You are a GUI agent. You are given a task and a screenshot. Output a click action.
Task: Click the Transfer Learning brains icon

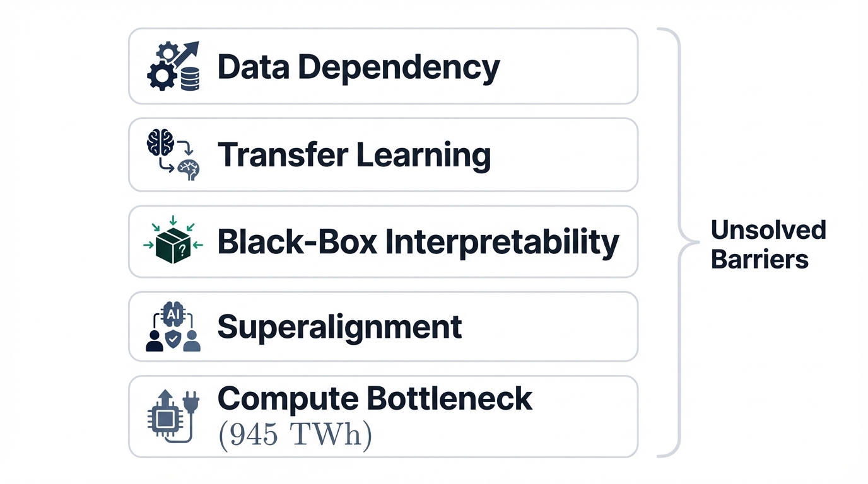click(x=173, y=155)
